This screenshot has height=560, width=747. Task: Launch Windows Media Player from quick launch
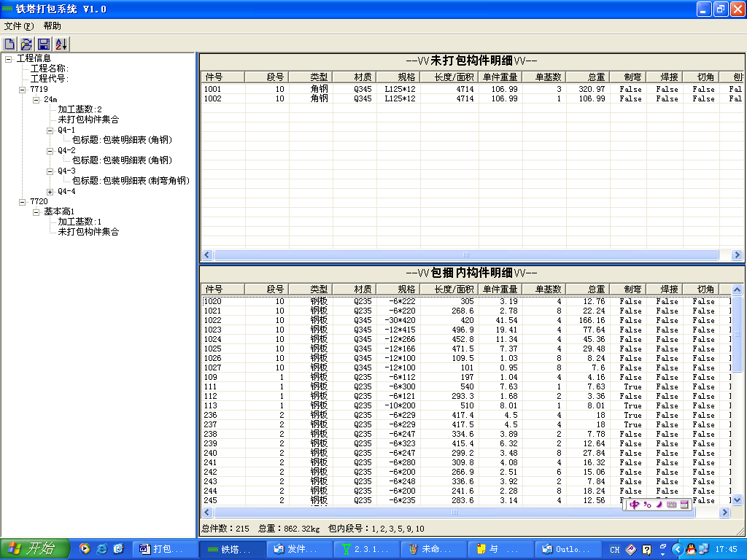pyautogui.click(x=85, y=549)
